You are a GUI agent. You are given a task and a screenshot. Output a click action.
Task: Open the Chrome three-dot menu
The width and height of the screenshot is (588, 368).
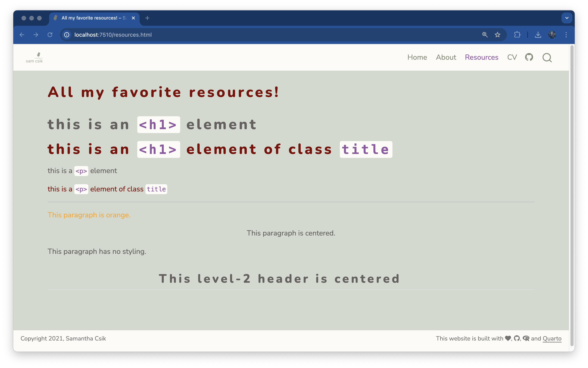(x=566, y=35)
